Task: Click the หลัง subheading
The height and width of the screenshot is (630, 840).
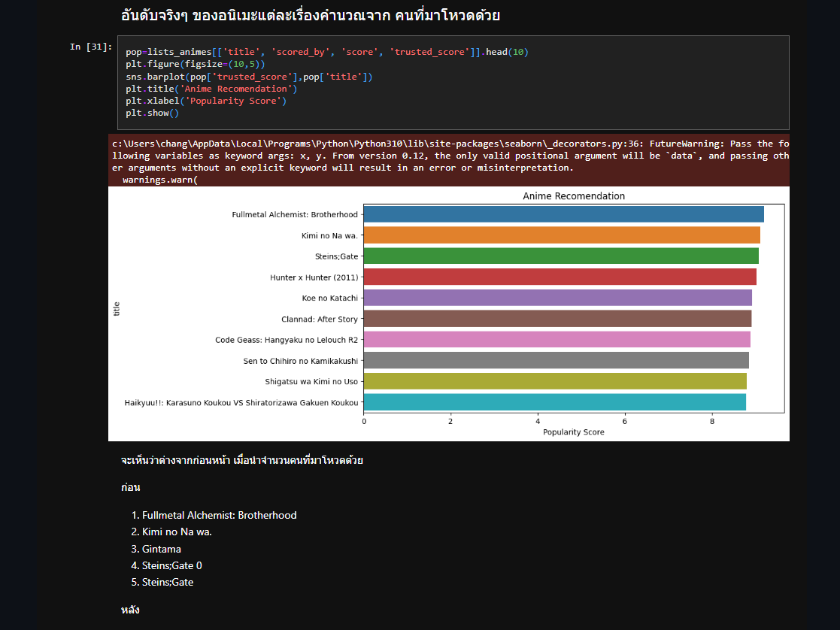Action: coord(130,610)
